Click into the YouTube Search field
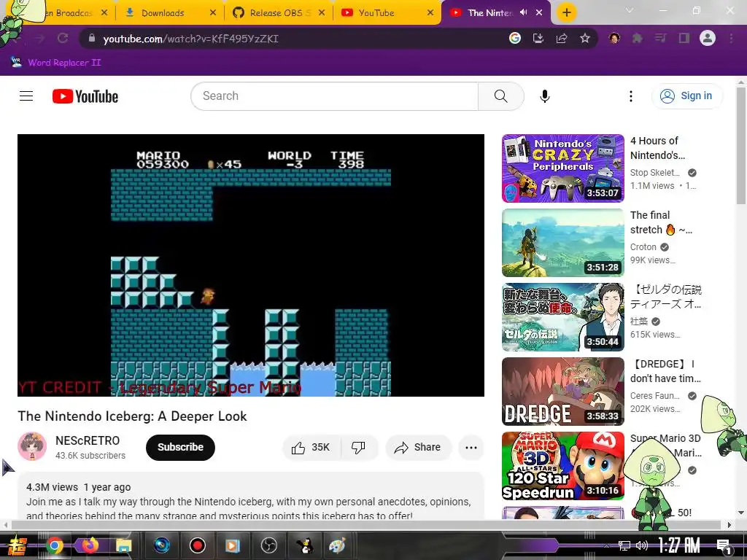The height and width of the screenshot is (560, 747). point(334,96)
